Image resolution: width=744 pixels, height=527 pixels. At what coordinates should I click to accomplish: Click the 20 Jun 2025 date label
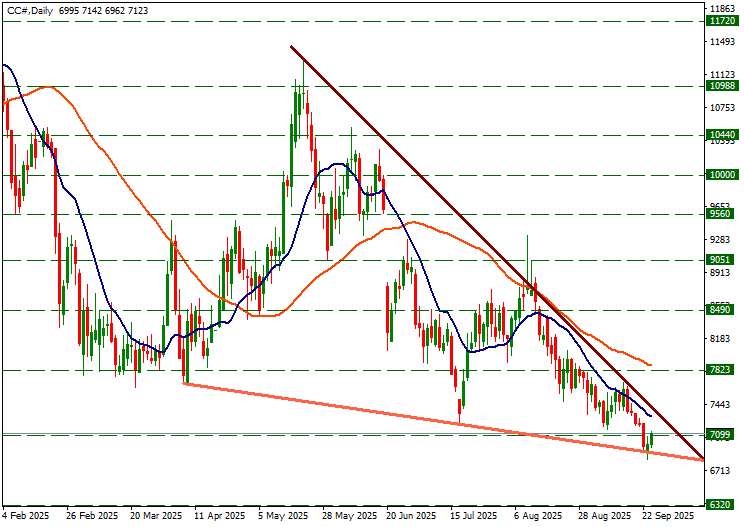[411, 516]
